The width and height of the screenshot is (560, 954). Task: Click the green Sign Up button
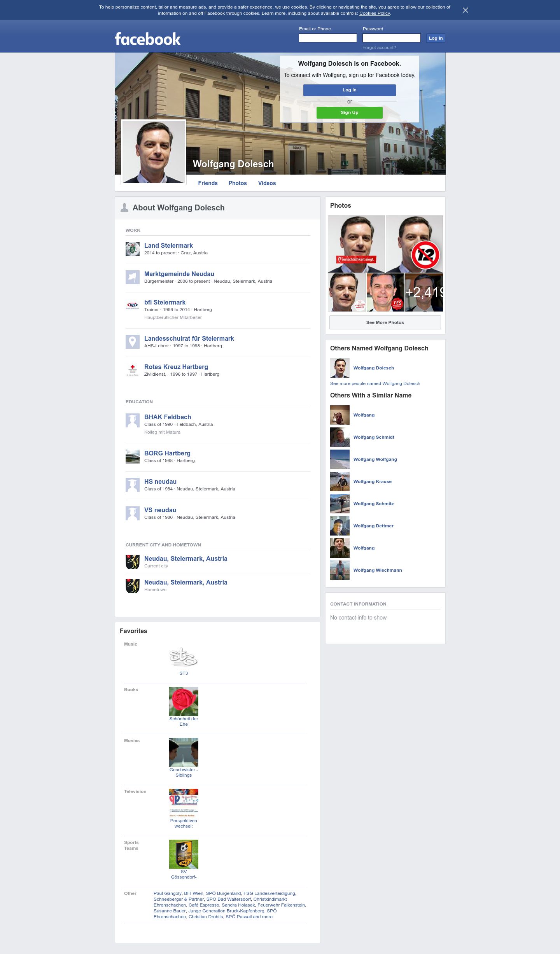[x=350, y=112]
